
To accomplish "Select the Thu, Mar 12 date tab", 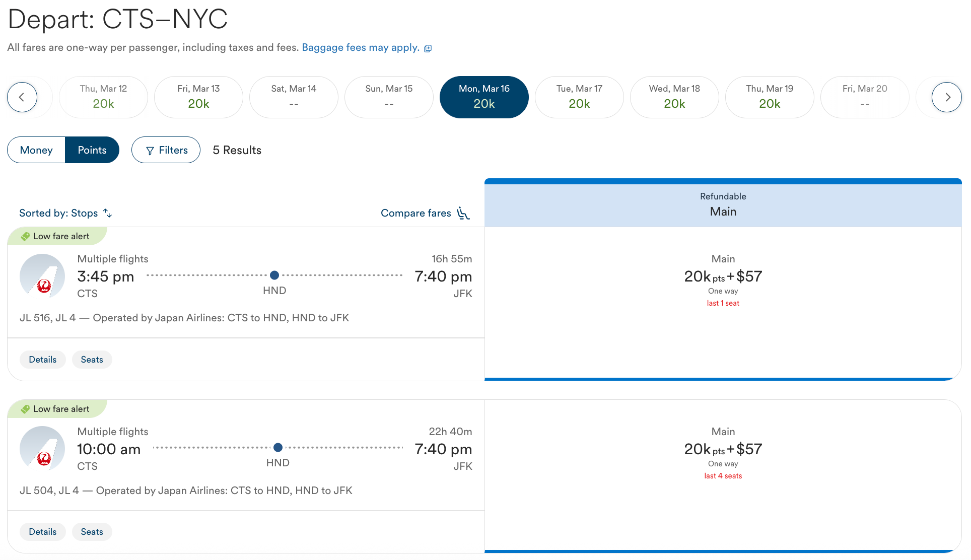I will (103, 97).
